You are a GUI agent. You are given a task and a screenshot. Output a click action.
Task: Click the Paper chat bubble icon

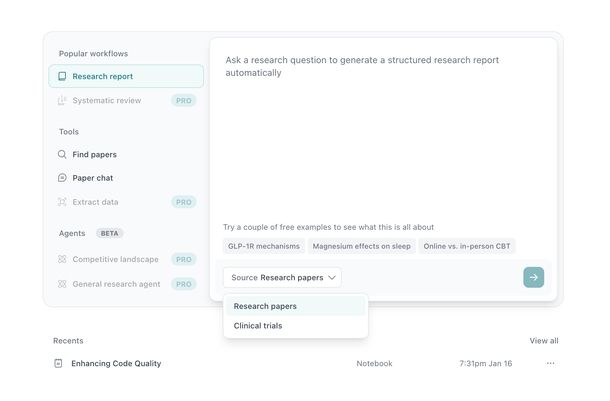62,178
